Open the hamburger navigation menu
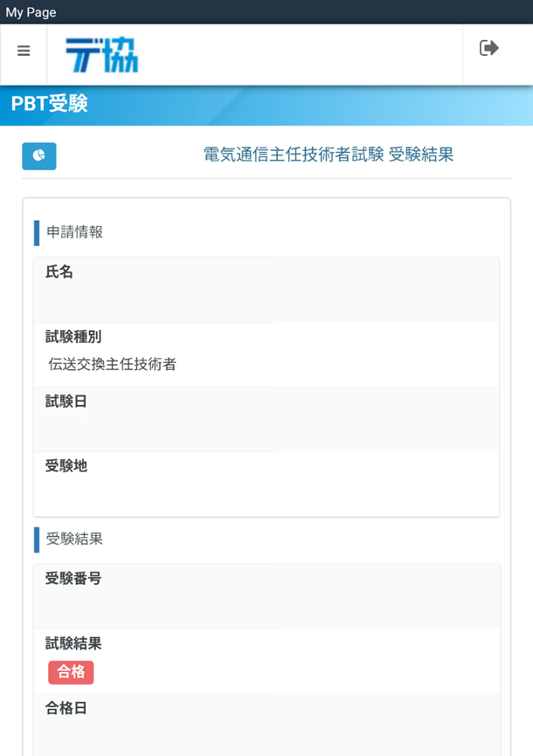Image resolution: width=533 pixels, height=756 pixels. (x=24, y=52)
